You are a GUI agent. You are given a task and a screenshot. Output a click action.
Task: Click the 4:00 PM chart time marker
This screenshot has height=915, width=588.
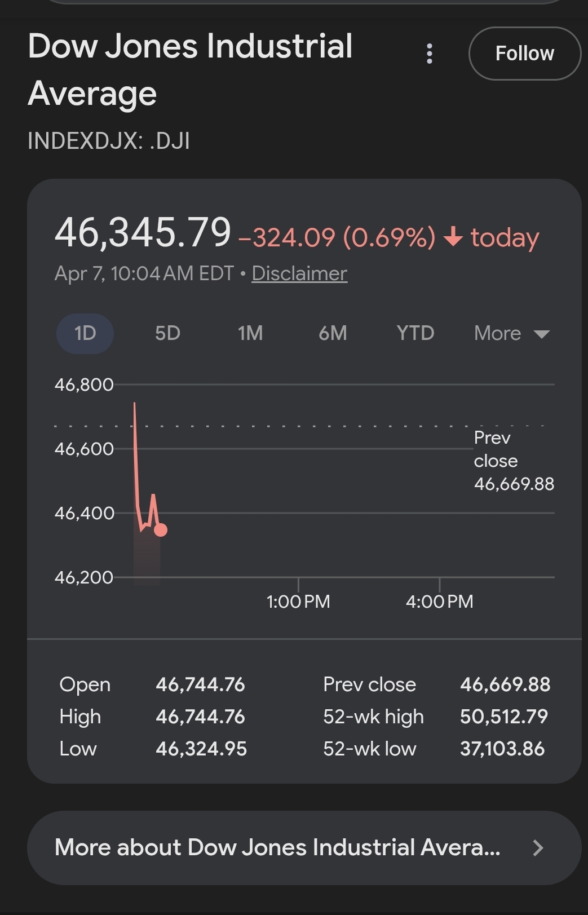pos(439,602)
